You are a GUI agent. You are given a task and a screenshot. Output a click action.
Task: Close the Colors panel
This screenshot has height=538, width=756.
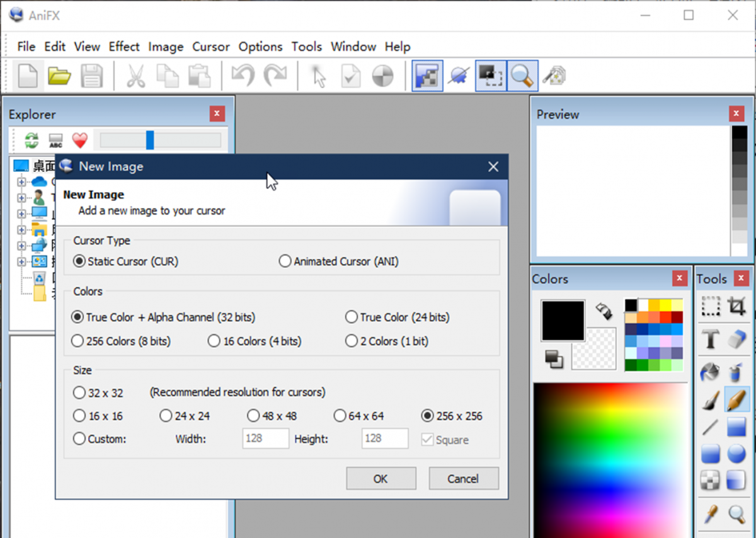(680, 278)
